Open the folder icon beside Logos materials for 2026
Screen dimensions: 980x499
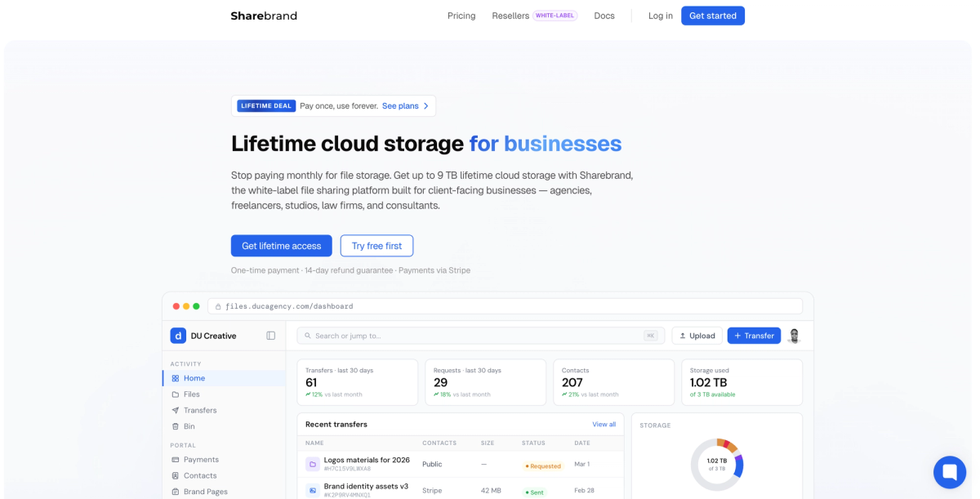[313, 463]
